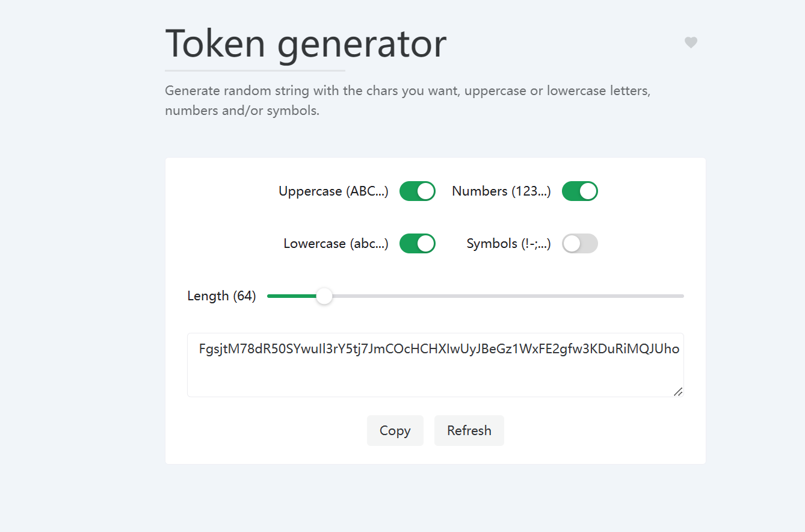Viewport: 805px width, 532px height.
Task: Click the "Numbers (123...)" label
Action: coord(501,191)
